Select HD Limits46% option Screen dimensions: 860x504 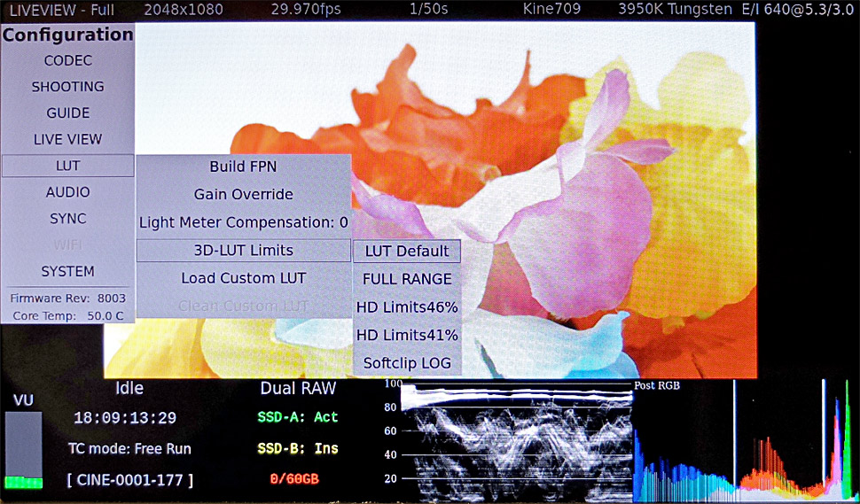click(x=407, y=307)
